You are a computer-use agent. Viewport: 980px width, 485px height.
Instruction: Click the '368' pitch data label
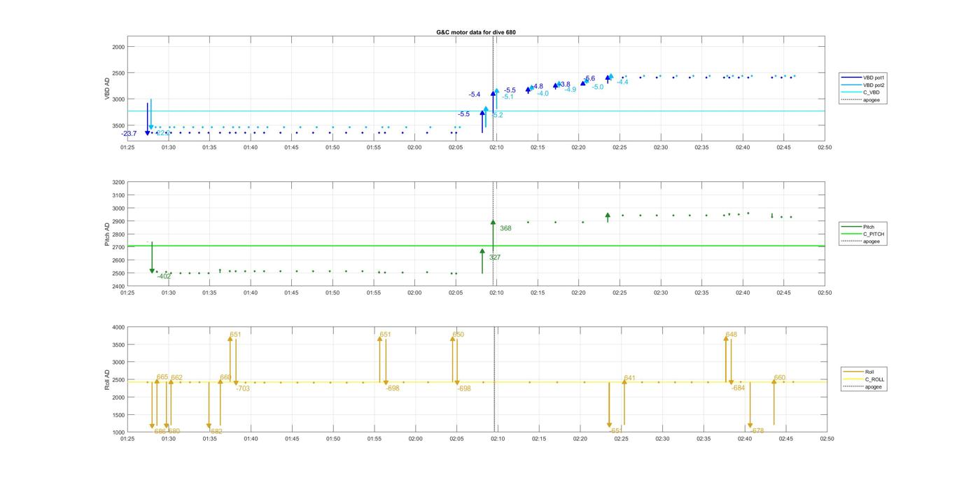tap(505, 228)
